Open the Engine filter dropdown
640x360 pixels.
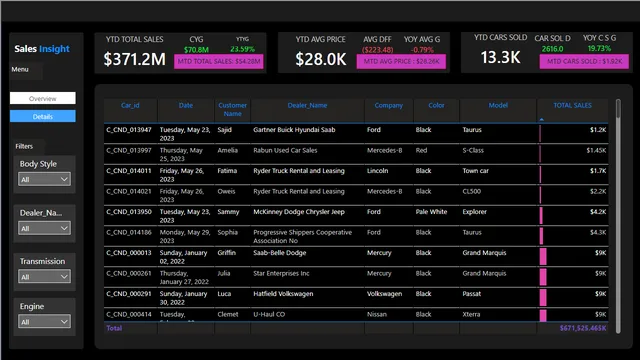tap(44, 322)
